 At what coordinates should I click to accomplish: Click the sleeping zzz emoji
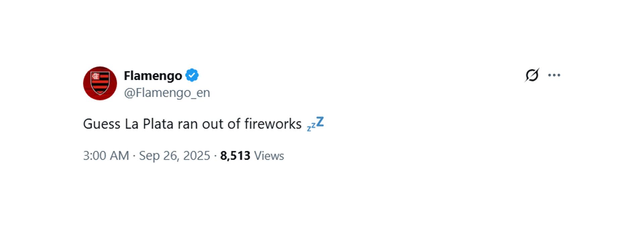(315, 124)
